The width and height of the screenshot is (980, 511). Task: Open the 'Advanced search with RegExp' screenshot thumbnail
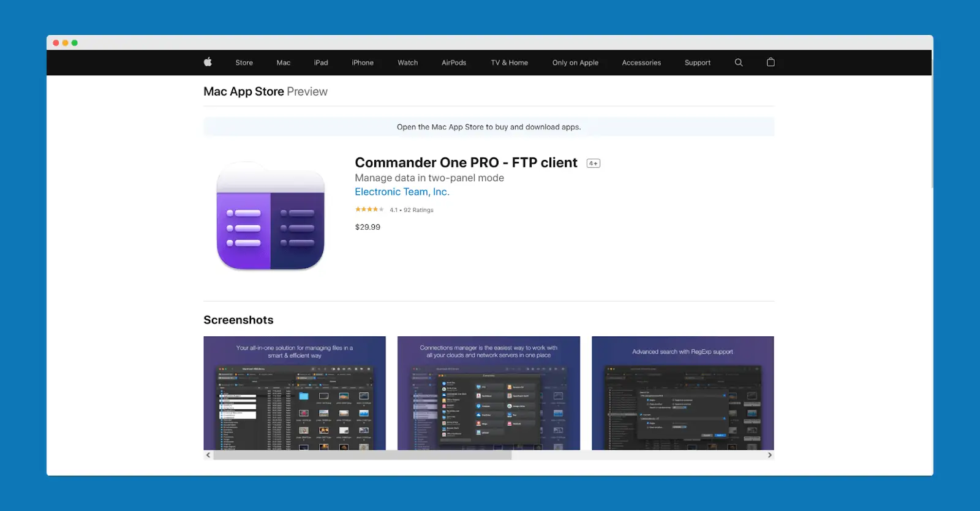[683, 393]
